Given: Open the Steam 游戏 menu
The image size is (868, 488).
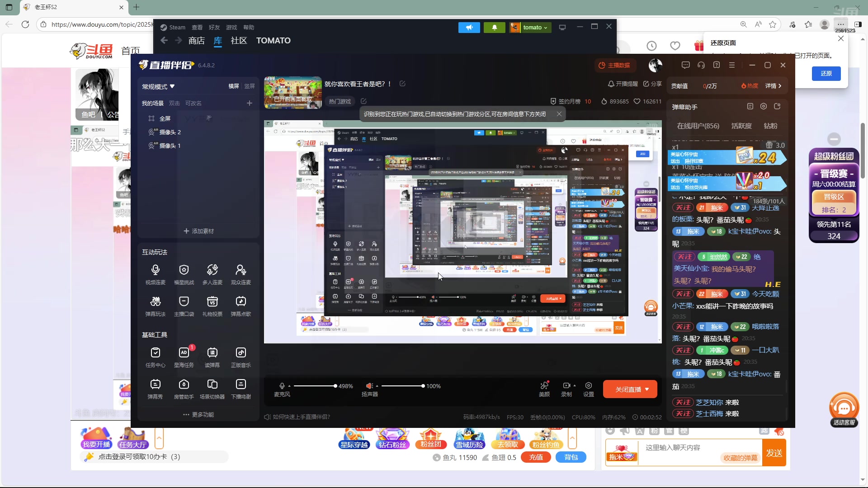Looking at the screenshot, I should click(231, 28).
